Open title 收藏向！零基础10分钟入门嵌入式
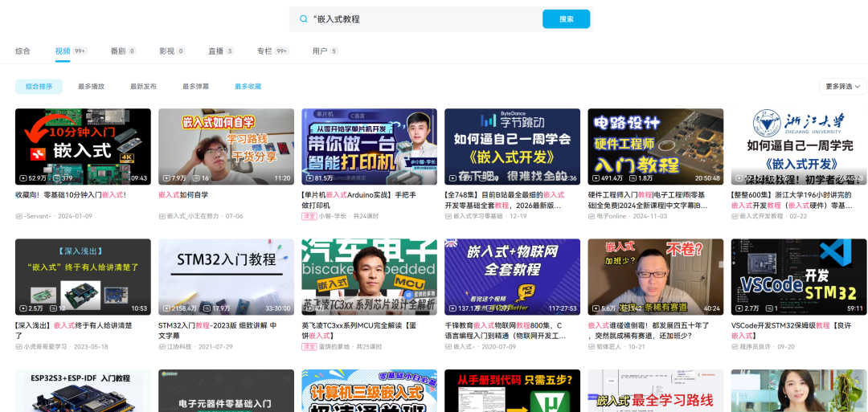Screen dimensions: 868x412 (70, 194)
